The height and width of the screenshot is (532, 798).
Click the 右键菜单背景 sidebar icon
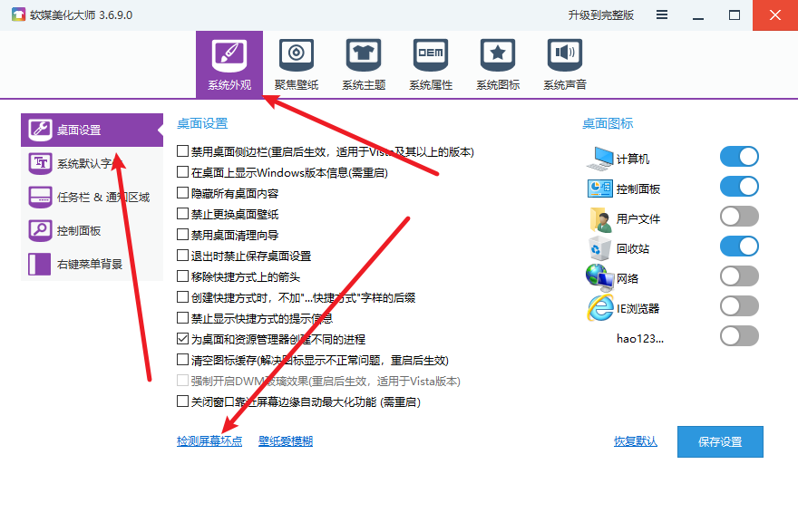tap(40, 264)
